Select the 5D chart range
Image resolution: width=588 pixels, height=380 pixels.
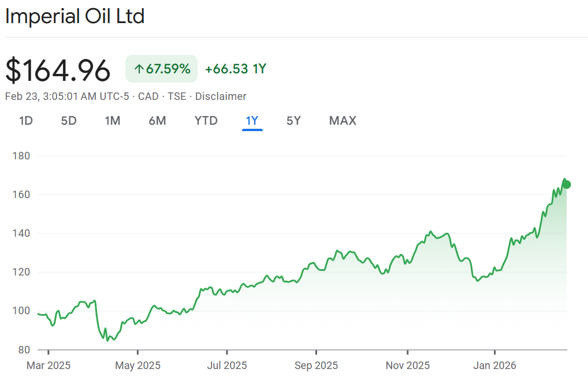click(x=69, y=121)
